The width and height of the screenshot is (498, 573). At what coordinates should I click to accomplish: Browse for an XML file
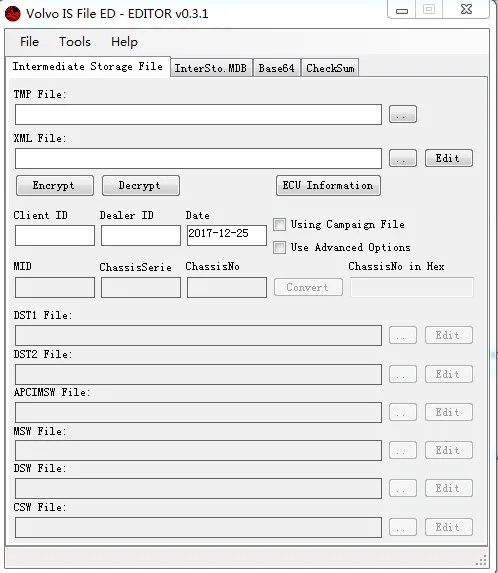point(403,158)
